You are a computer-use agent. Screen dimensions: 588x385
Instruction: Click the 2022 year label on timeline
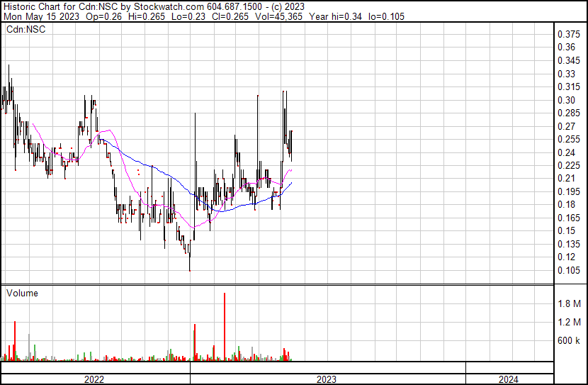[x=94, y=379]
